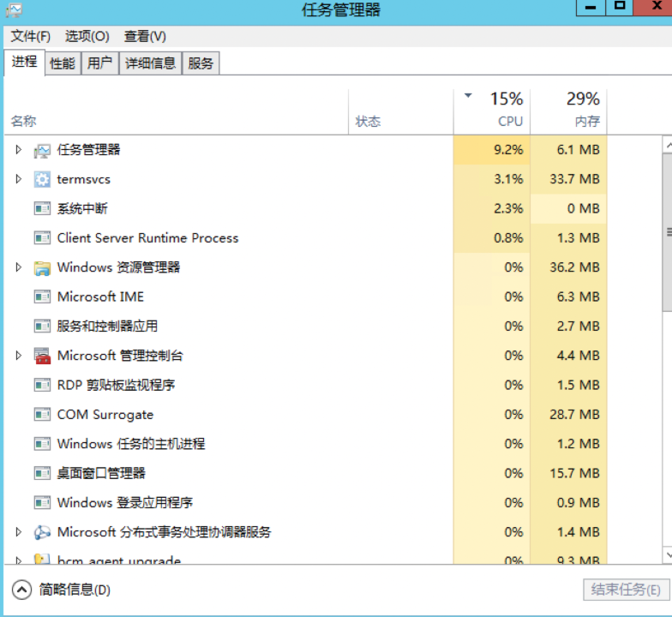
Task: Select the Microsoft IME process name
Action: pyautogui.click(x=100, y=297)
